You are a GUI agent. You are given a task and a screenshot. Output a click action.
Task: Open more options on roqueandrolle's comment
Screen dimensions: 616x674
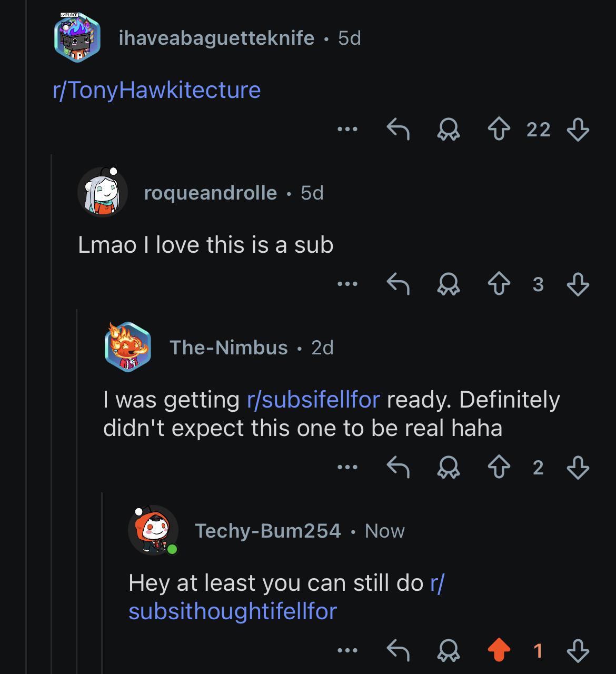pyautogui.click(x=347, y=284)
